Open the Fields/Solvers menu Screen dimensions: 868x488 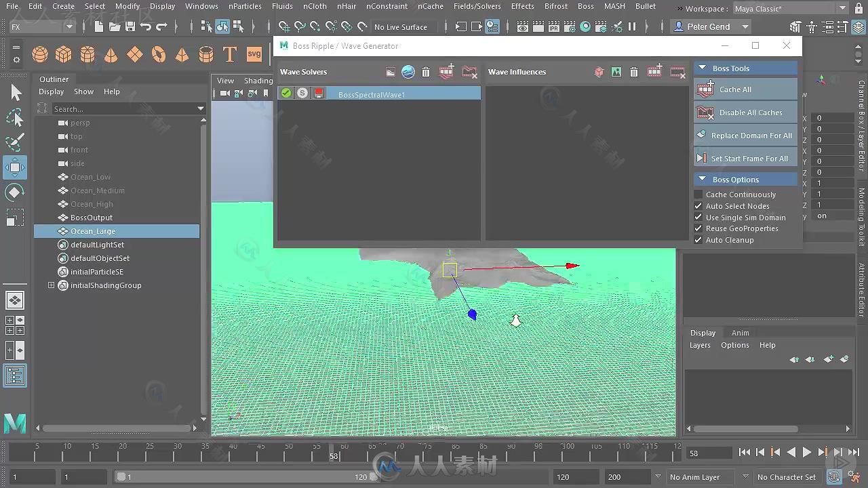tap(477, 6)
